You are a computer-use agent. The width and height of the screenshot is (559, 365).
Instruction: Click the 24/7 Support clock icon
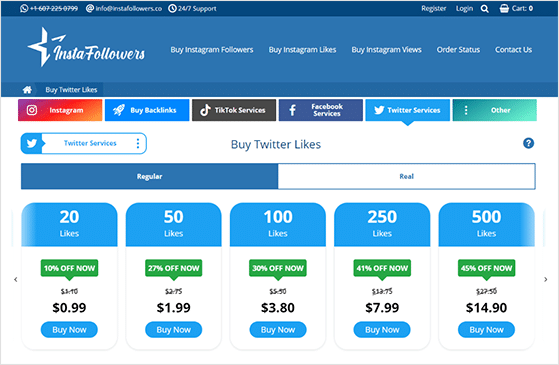pyautogui.click(x=172, y=8)
